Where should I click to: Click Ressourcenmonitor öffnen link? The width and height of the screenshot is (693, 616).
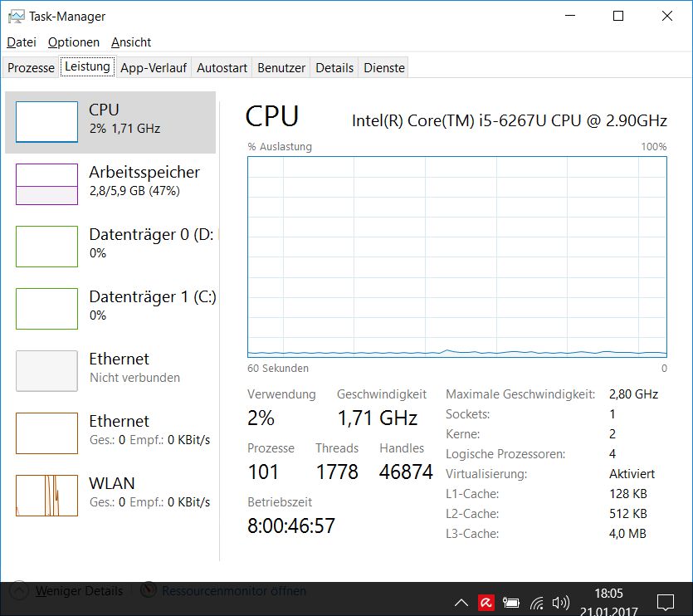[x=234, y=591]
